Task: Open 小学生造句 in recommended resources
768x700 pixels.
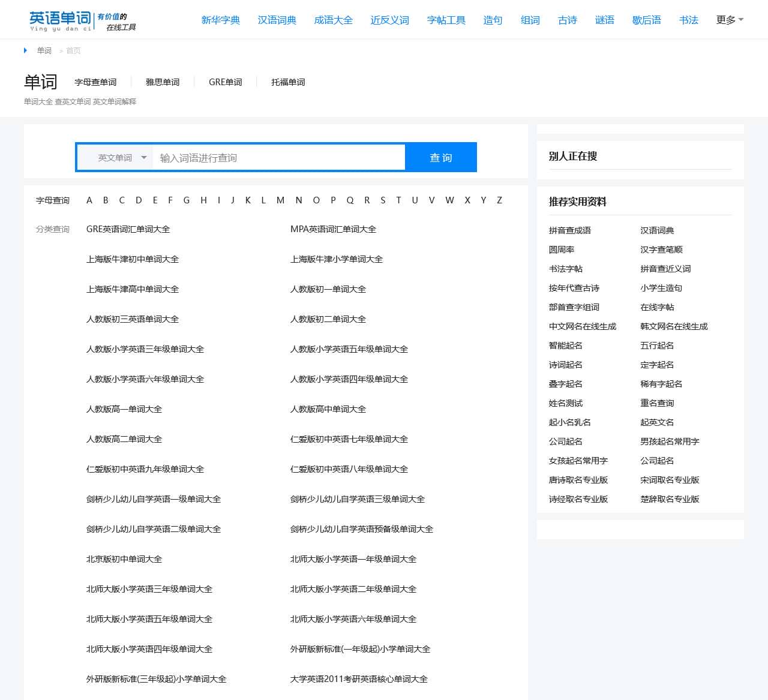Action: [x=661, y=288]
